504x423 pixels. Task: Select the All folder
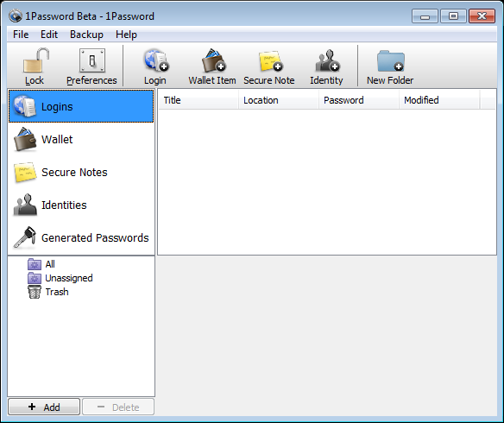[41, 264]
